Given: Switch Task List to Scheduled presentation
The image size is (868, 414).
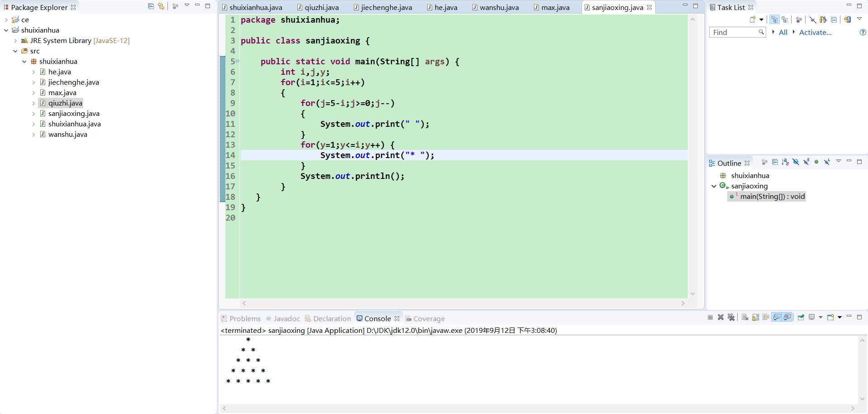Looking at the screenshot, I should [x=785, y=19].
